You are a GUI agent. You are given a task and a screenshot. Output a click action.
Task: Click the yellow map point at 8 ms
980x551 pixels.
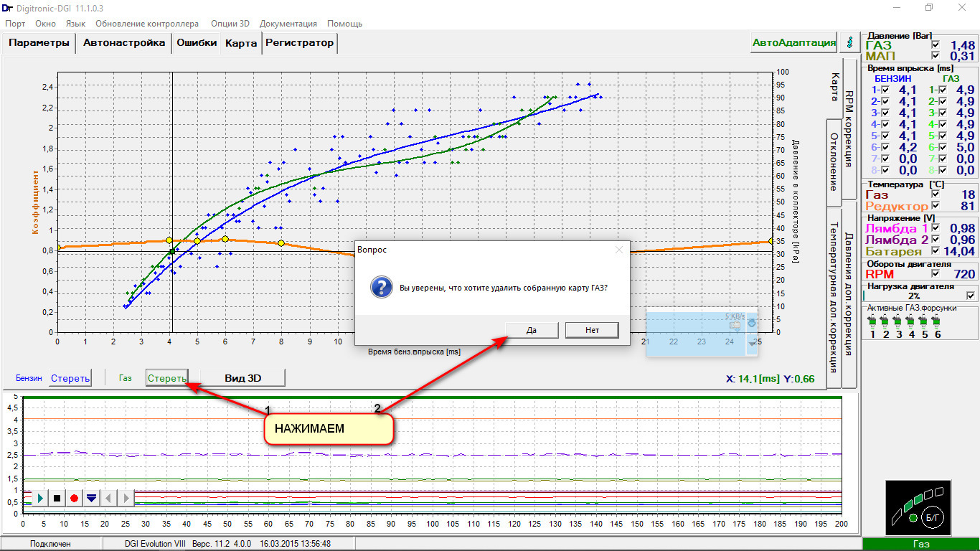(281, 243)
